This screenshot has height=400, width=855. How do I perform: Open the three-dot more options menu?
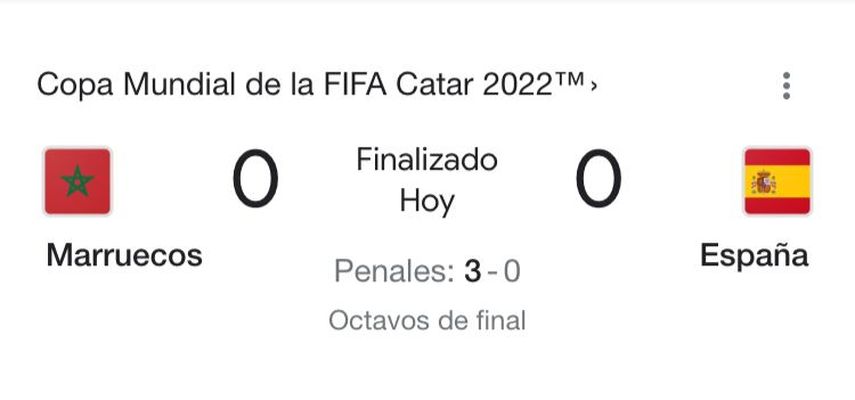coord(786,86)
